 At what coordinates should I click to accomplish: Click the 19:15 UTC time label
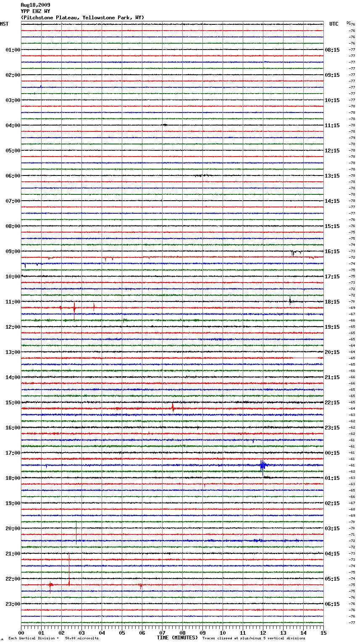tap(332, 327)
